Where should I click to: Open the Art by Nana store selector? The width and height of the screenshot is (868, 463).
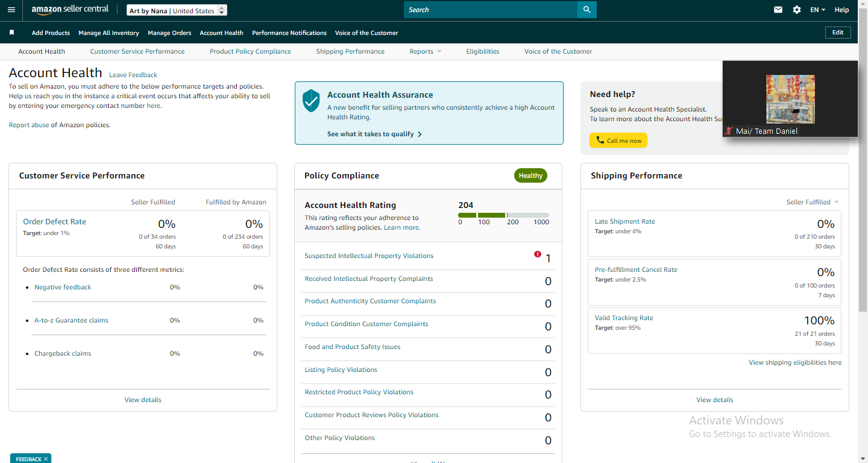click(177, 10)
